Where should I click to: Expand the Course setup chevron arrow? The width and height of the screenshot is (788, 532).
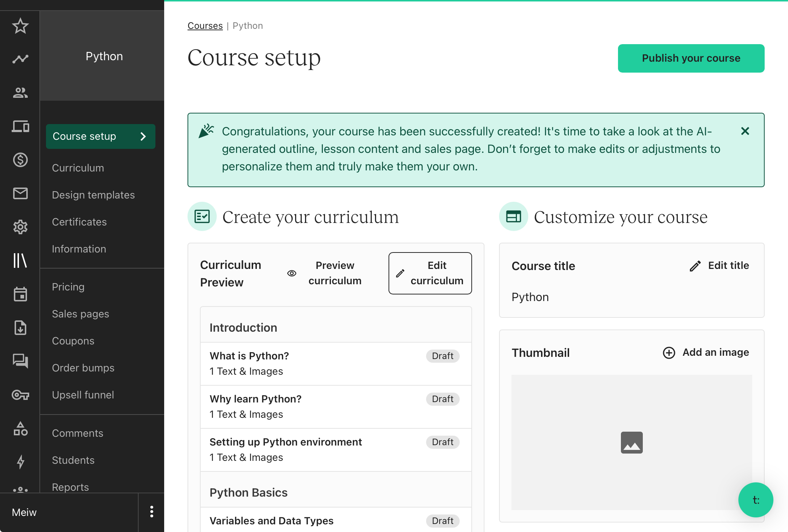pyautogui.click(x=144, y=136)
